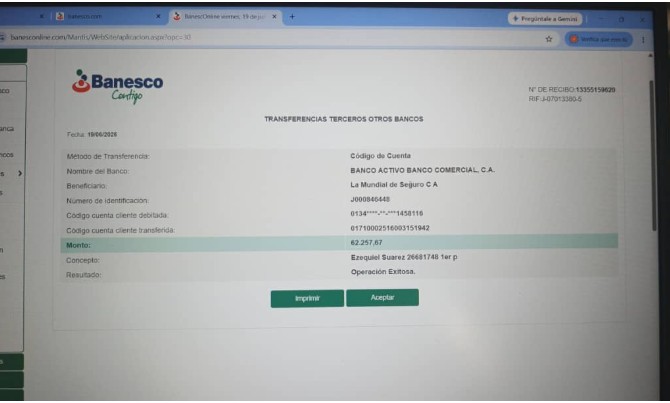Select the BanescOnline browser tab
The image size is (670, 403).
tap(224, 17)
